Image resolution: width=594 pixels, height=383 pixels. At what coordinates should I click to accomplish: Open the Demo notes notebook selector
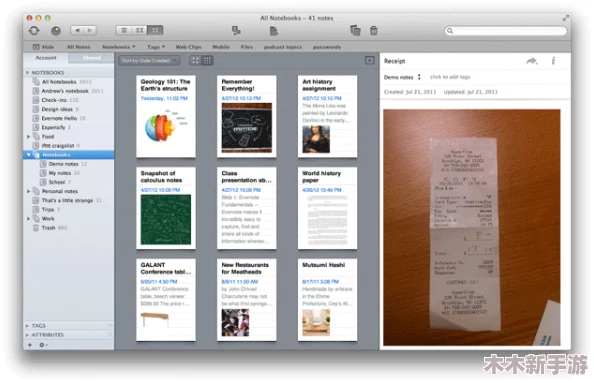point(402,77)
